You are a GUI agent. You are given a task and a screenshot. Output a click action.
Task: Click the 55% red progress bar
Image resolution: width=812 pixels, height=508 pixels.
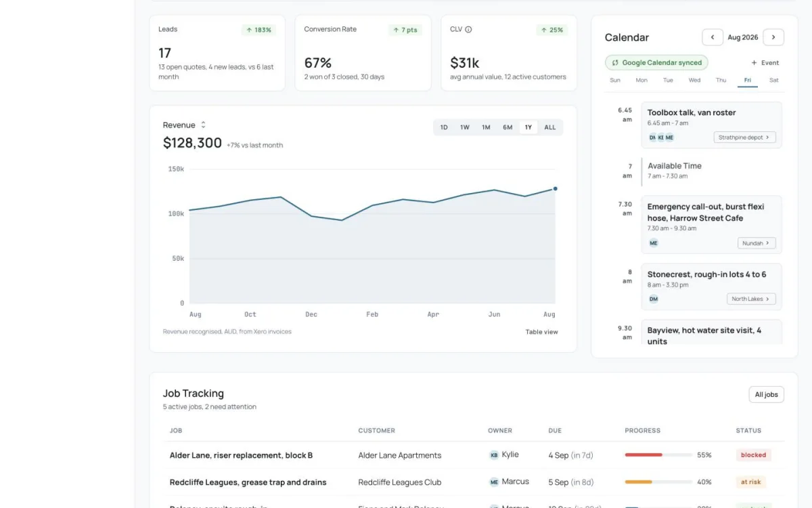(658, 455)
